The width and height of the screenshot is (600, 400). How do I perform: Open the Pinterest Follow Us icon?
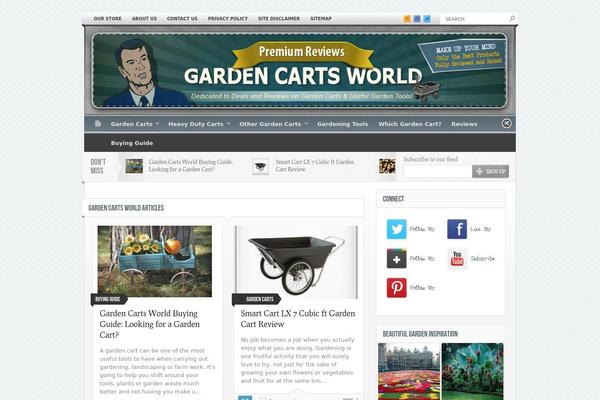point(396,287)
